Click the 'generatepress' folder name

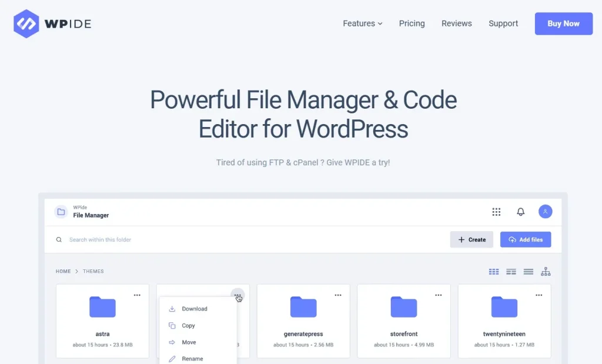303,334
